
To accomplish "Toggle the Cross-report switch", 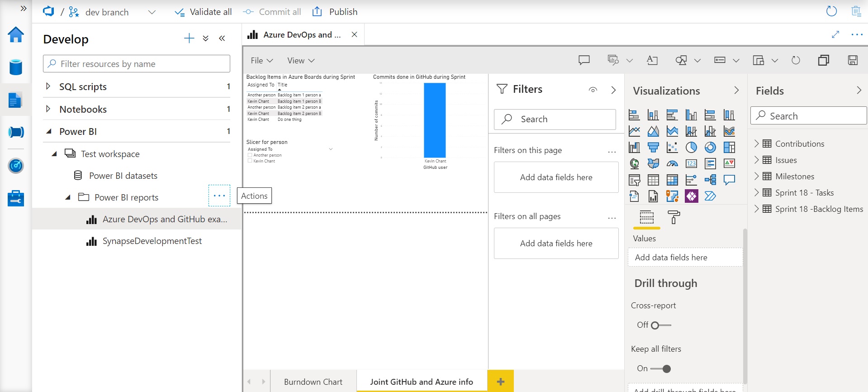I will tap(661, 325).
